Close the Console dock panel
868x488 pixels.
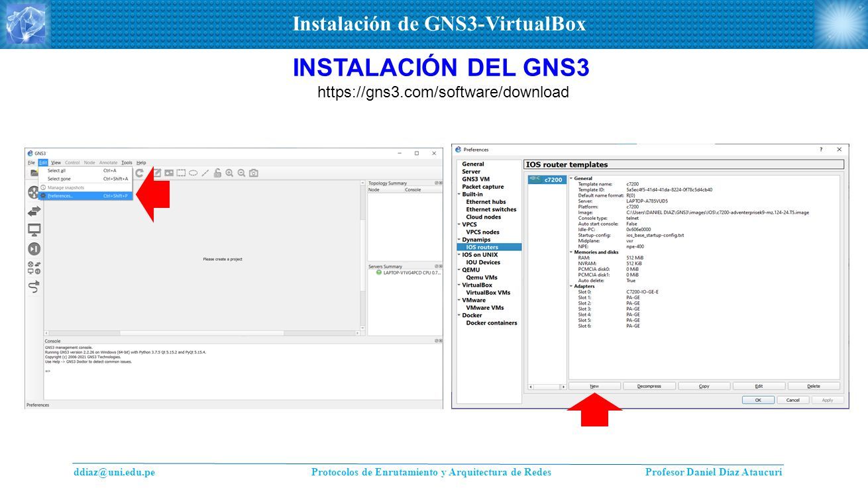[440, 341]
